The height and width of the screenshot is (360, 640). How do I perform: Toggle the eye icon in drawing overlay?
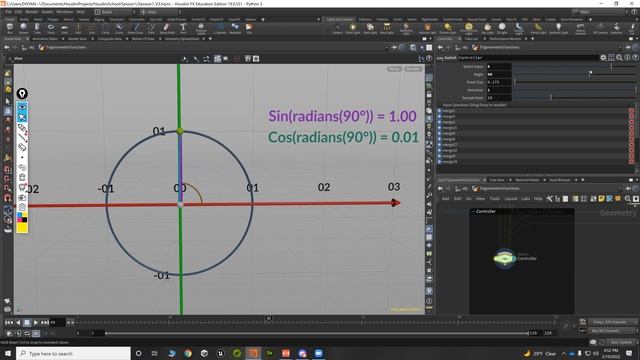[22, 107]
